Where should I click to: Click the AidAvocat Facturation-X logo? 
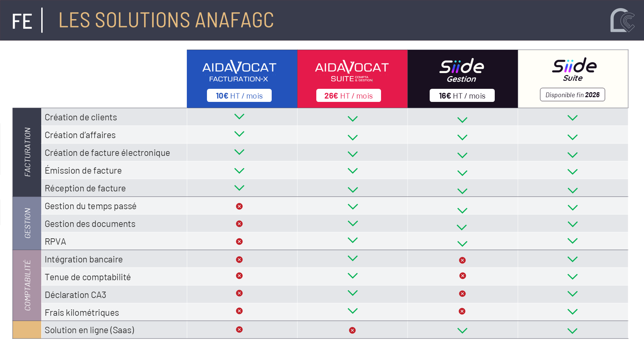click(x=239, y=71)
